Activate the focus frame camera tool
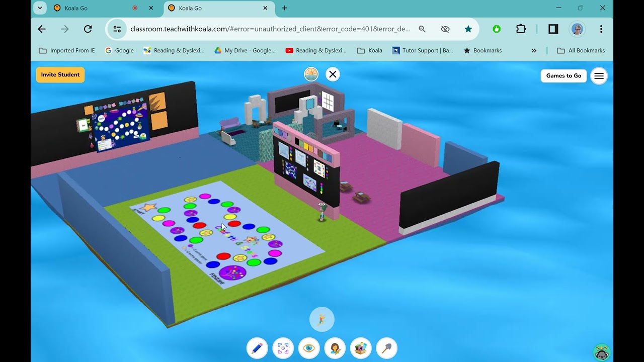This screenshot has height=362, width=644. click(283, 348)
